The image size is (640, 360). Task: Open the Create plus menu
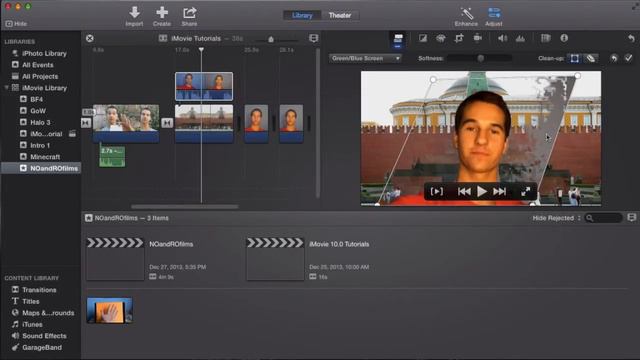click(162, 13)
